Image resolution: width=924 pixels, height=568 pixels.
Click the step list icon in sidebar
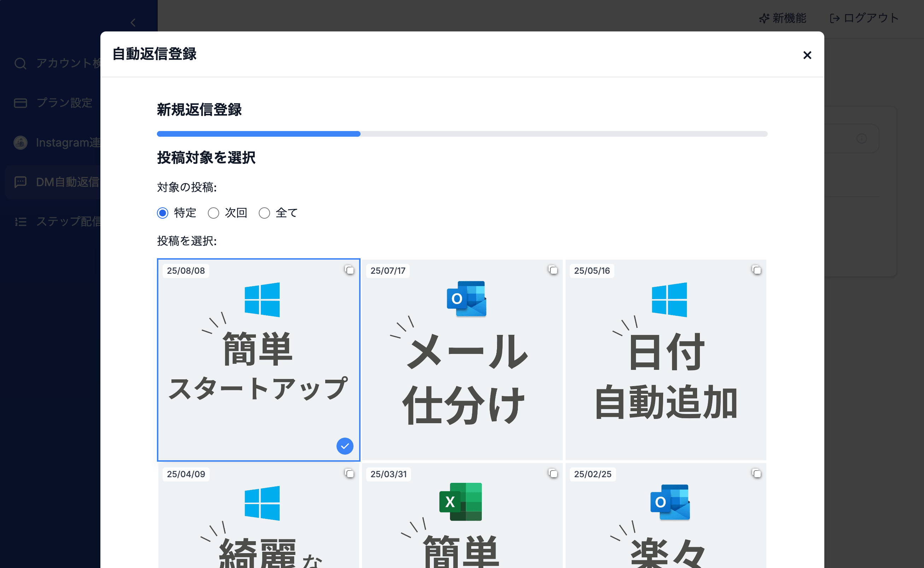point(20,221)
